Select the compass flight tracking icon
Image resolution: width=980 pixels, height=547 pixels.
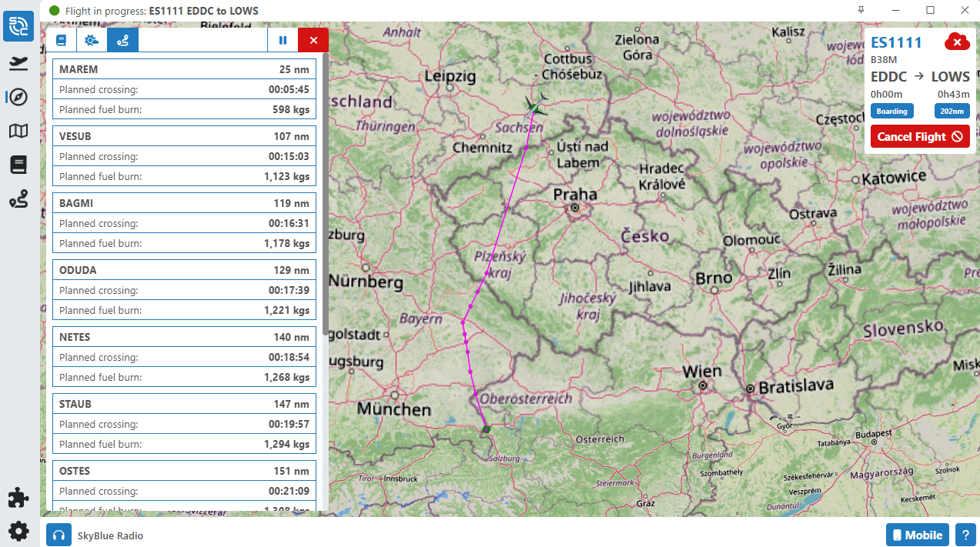point(18,97)
